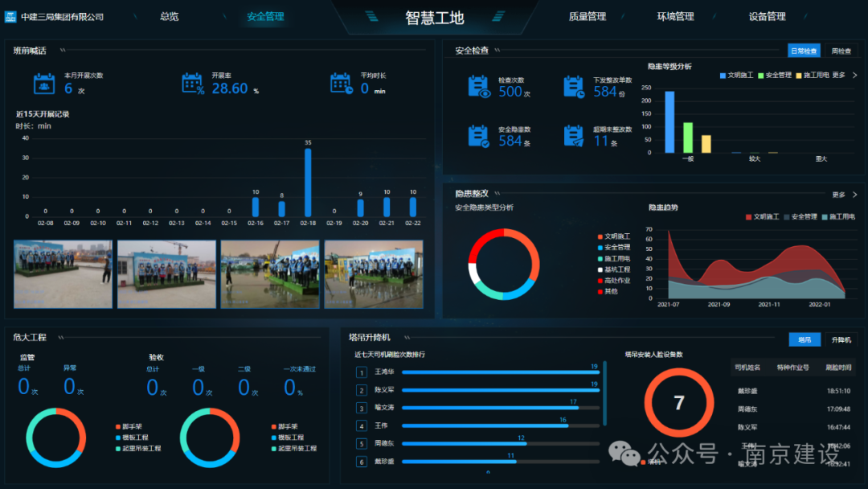Screen dimensions: 868x489
Task: Open first morning meeting photo thumbnail
Action: 63,274
